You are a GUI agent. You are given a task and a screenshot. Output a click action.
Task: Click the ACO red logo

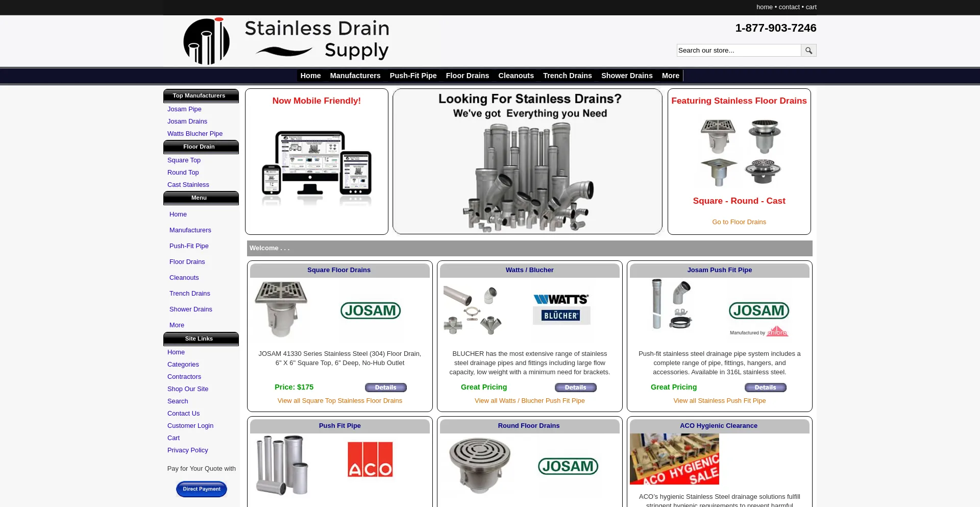point(370,460)
